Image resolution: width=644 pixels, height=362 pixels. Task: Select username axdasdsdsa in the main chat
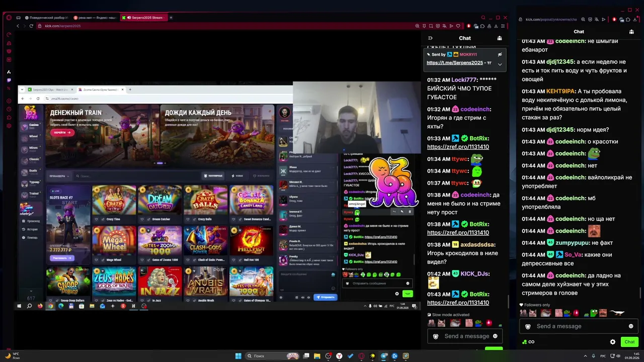click(x=478, y=245)
